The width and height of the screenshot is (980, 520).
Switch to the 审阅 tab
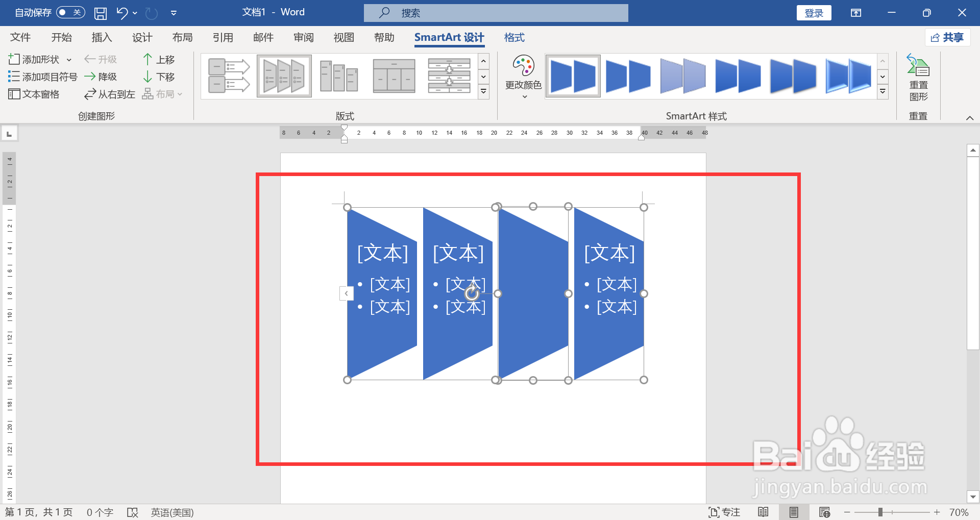click(304, 37)
